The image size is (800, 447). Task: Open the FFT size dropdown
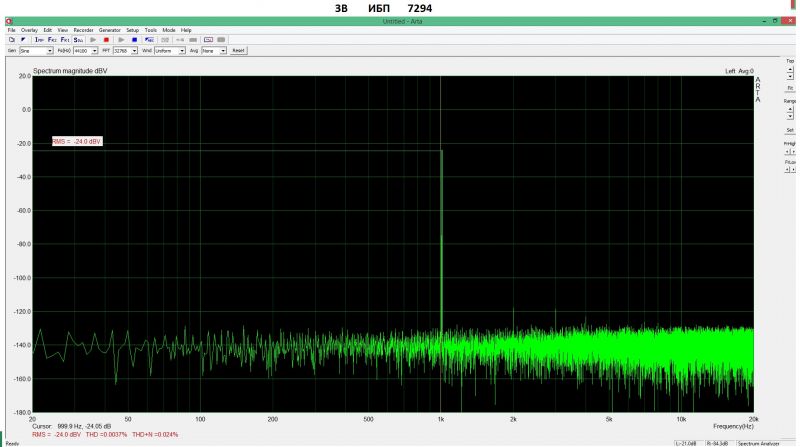(x=135, y=50)
